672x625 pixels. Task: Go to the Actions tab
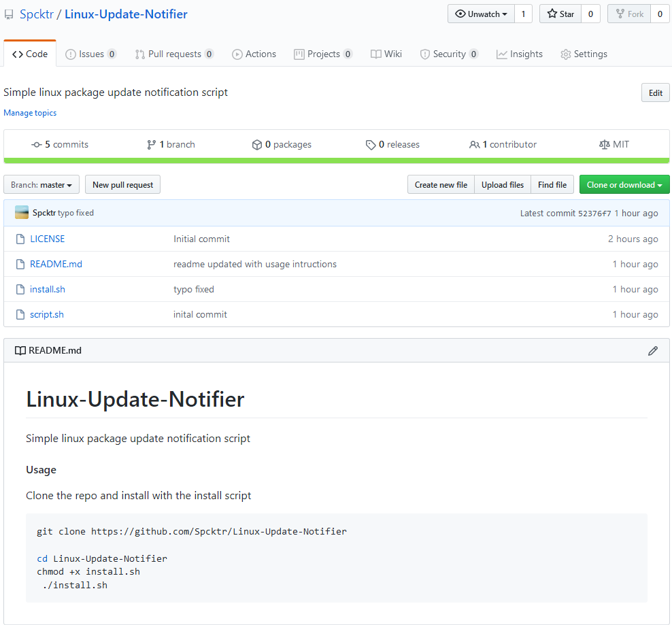point(254,54)
